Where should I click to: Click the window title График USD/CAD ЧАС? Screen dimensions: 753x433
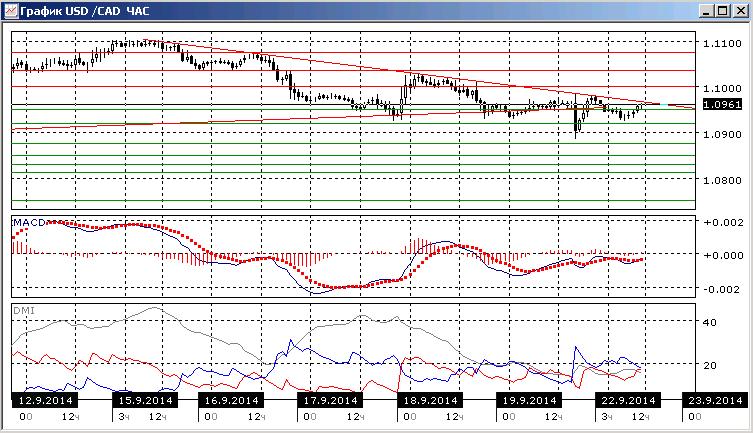tap(85, 11)
